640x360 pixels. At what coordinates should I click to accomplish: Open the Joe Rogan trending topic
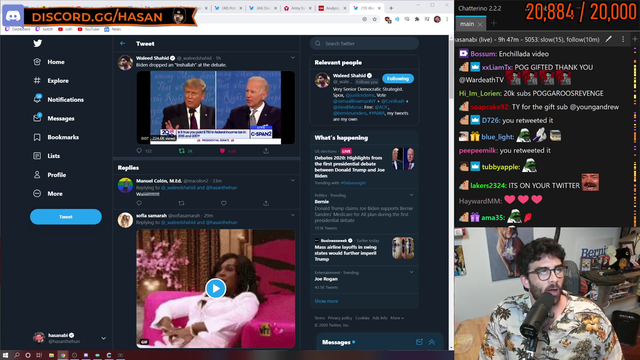tap(326, 279)
